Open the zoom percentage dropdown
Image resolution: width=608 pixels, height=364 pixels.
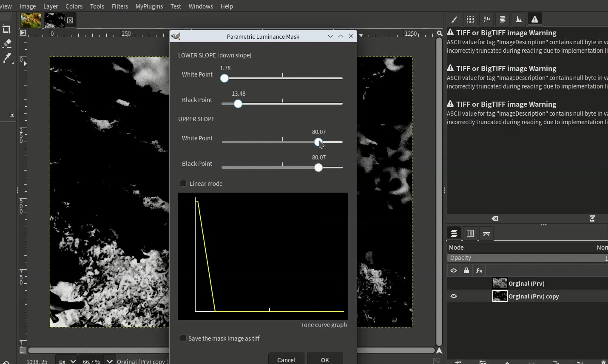point(110,361)
